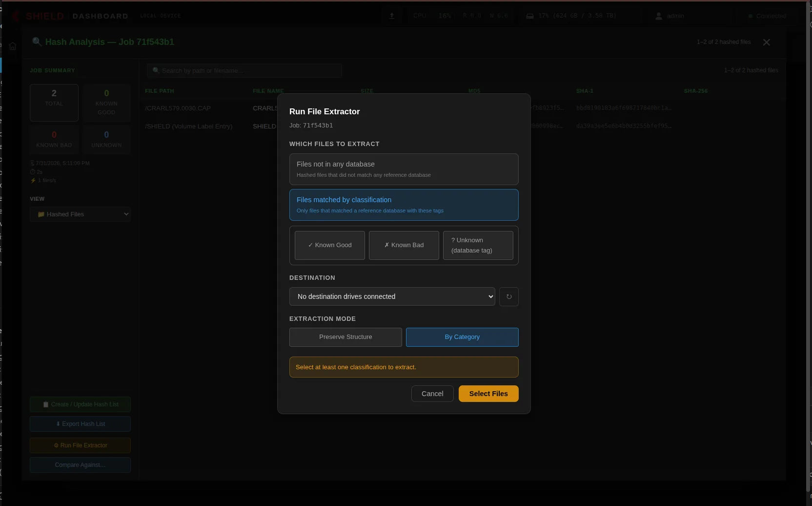Cancel the Run File Extractor dialog
The height and width of the screenshot is (506, 812).
tap(432, 394)
